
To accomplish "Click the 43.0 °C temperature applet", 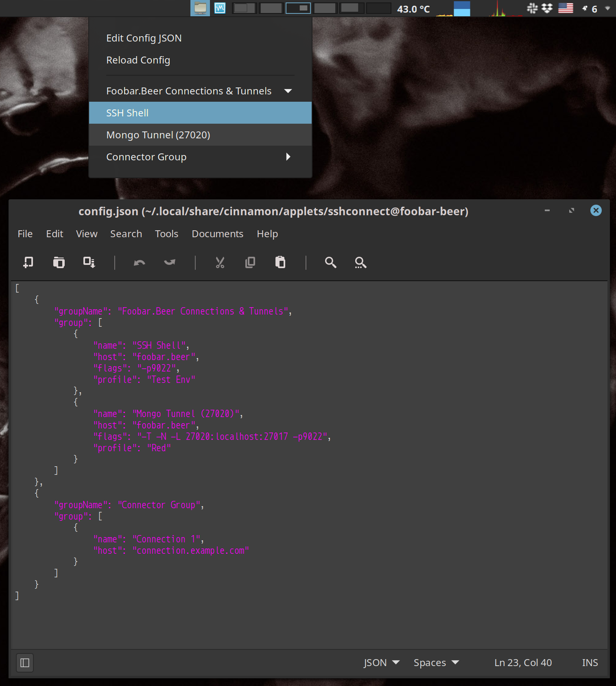I will [413, 9].
